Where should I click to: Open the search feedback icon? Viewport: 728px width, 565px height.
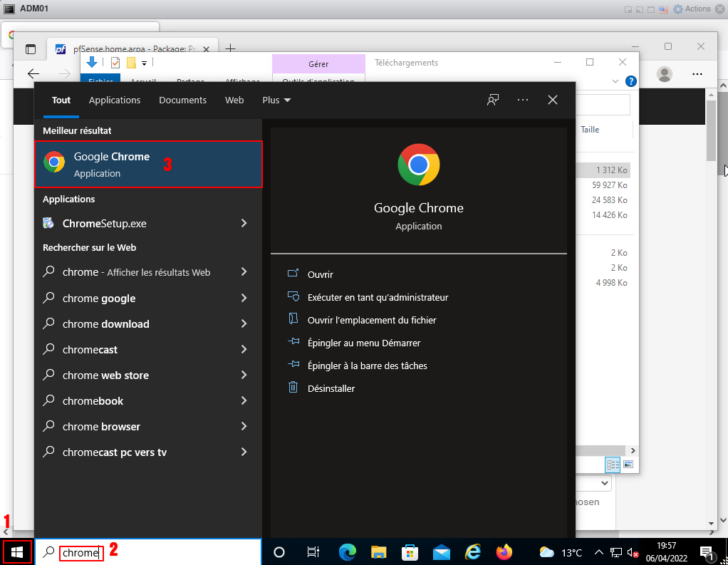[492, 100]
